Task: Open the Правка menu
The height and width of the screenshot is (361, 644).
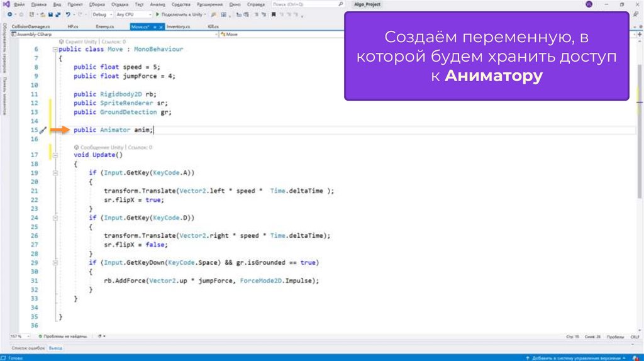Action: coord(38,4)
